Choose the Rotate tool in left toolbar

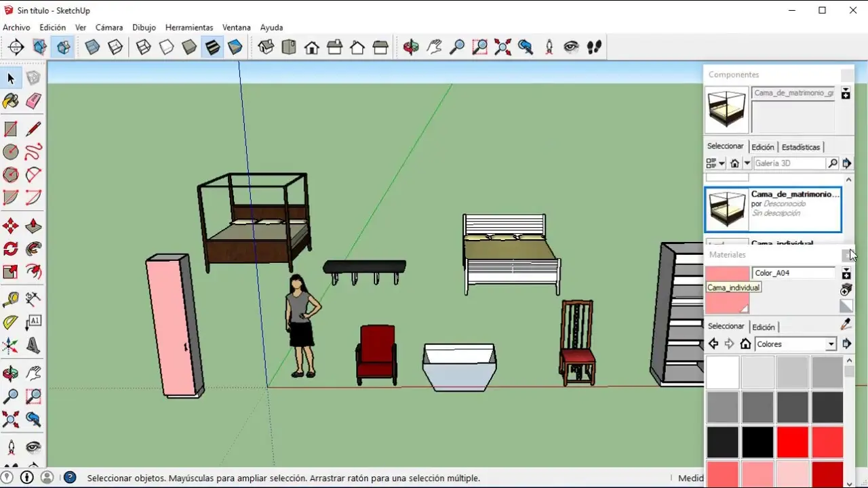pyautogui.click(x=11, y=249)
